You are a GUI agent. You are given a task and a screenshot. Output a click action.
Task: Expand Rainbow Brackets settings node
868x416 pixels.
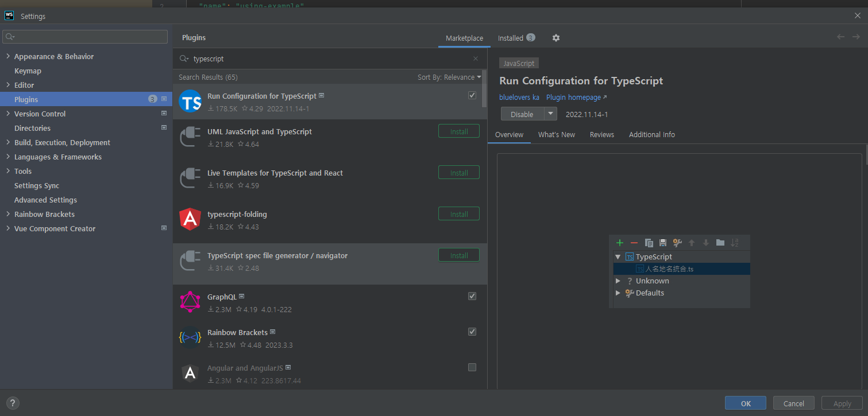click(8, 214)
